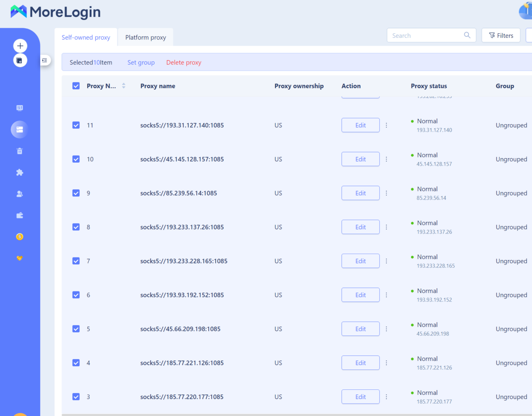Click the gold coin icon in sidebar
The height and width of the screenshot is (416, 532).
[20, 237]
